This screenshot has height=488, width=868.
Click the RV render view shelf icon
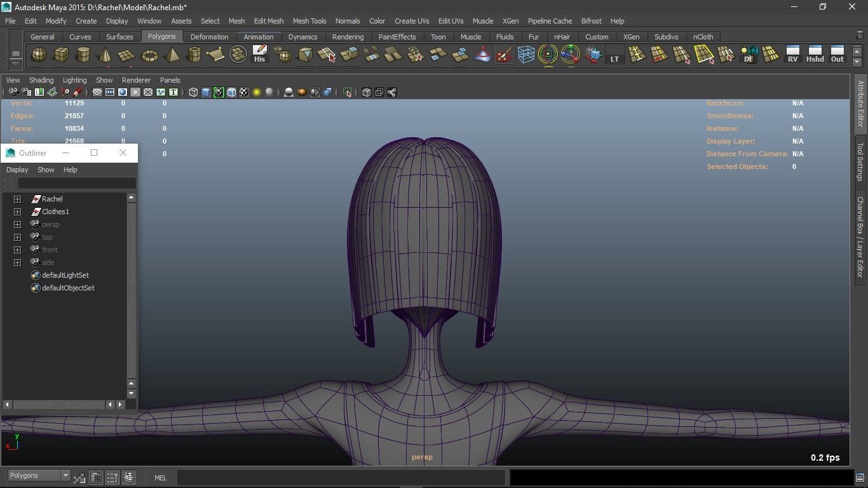[792, 55]
